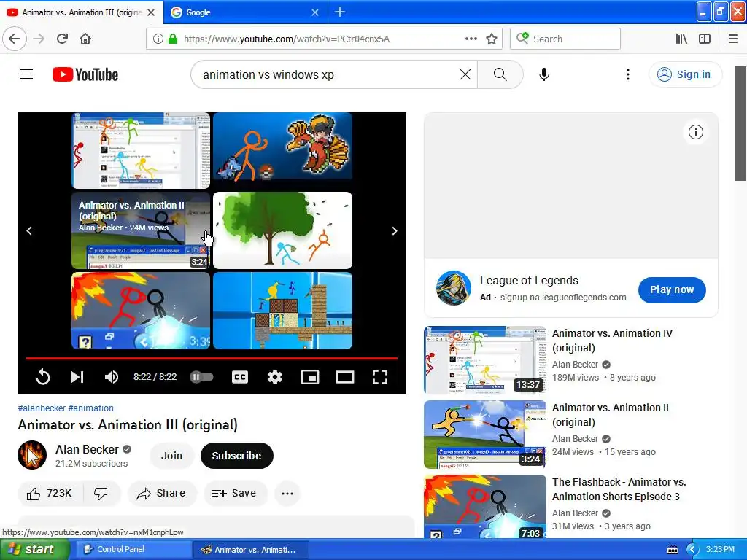
Task: Toggle closed captions
Action: tap(239, 377)
